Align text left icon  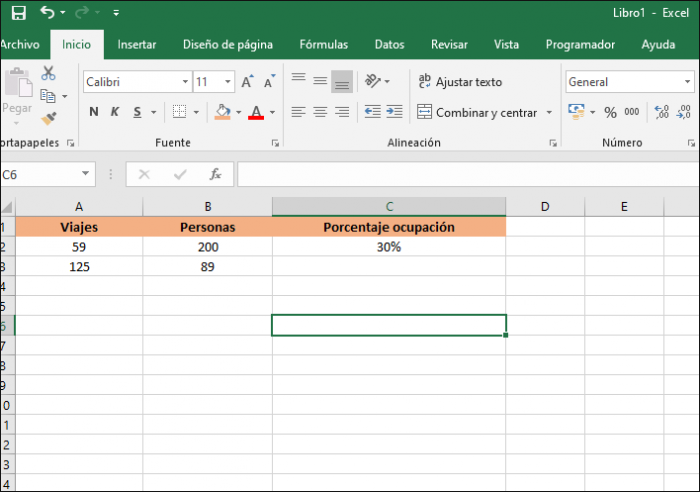(299, 112)
